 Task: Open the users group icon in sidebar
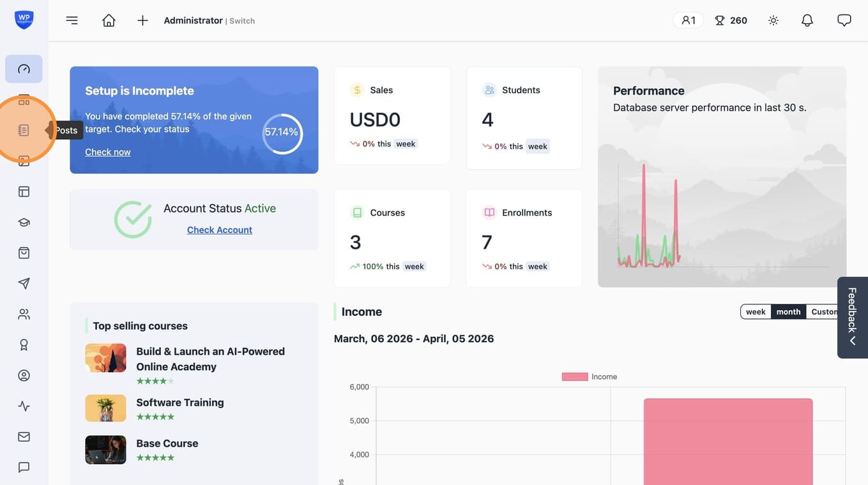(x=24, y=314)
